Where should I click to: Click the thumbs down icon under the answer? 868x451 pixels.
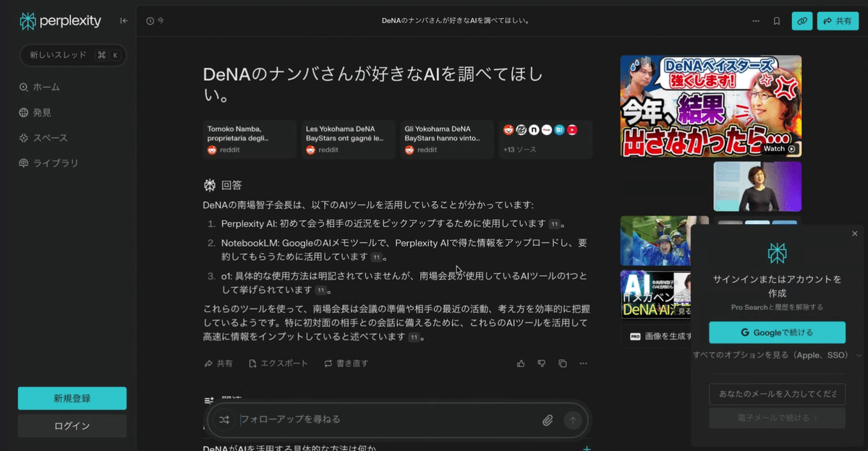pyautogui.click(x=542, y=364)
